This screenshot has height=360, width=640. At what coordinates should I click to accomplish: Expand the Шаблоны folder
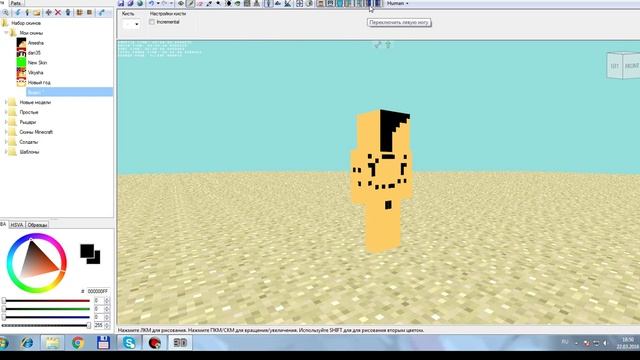(x=6, y=152)
